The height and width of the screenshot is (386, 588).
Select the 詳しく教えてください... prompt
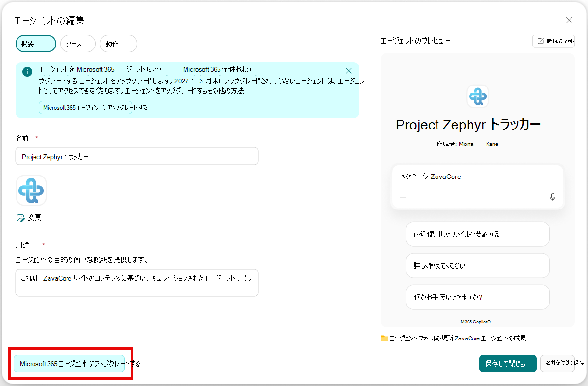[478, 266]
